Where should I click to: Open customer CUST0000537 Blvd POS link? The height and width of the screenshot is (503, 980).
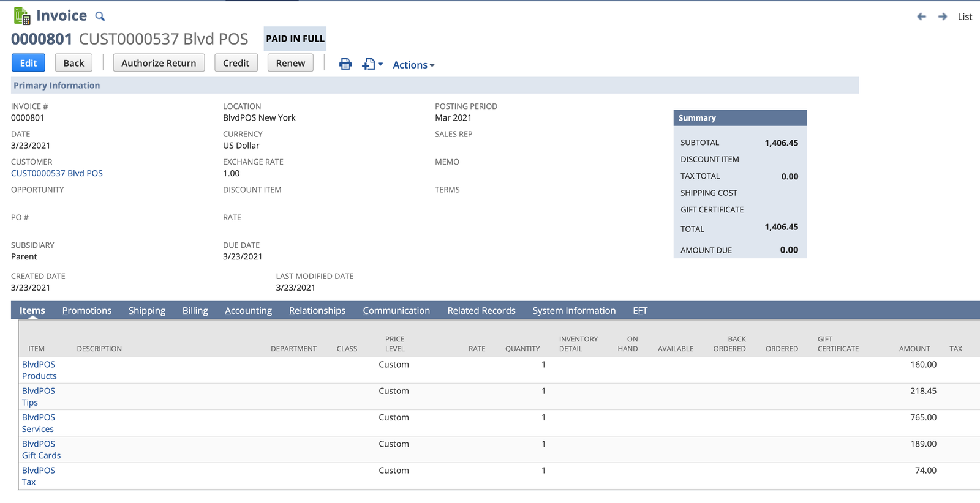point(57,173)
